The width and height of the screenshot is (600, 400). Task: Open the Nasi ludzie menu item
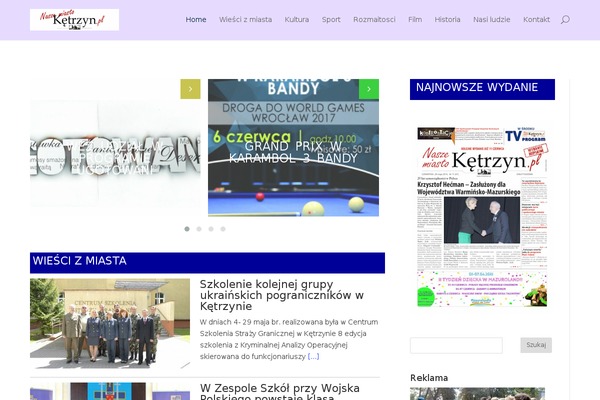tap(492, 20)
